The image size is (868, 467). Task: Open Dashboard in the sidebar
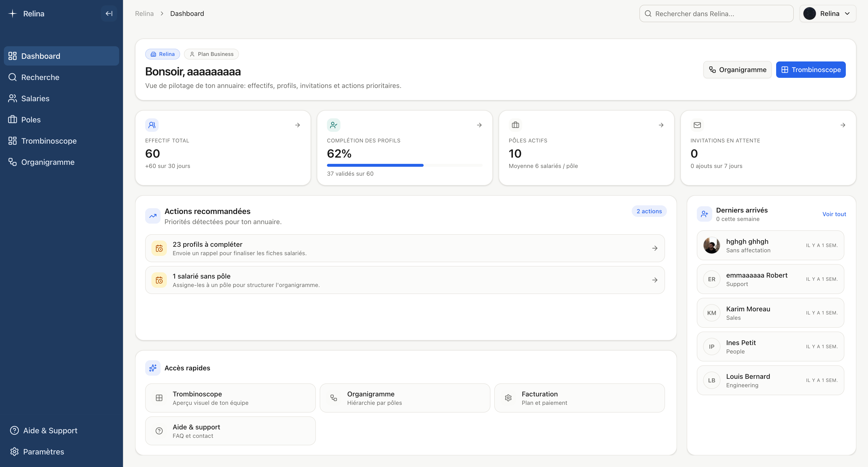(x=61, y=56)
